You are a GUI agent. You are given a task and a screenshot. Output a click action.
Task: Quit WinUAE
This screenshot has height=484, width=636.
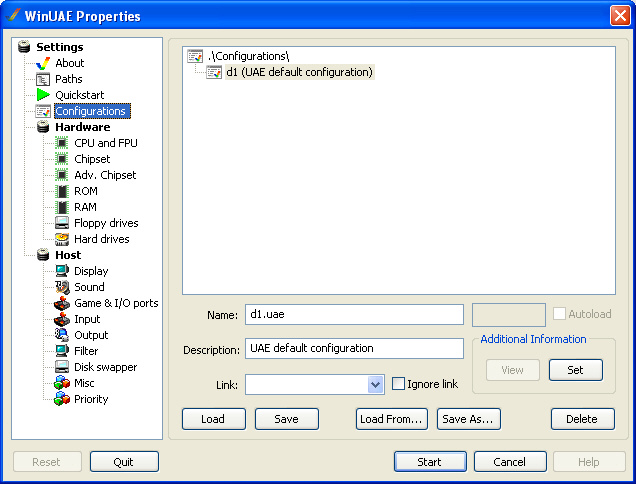124,462
